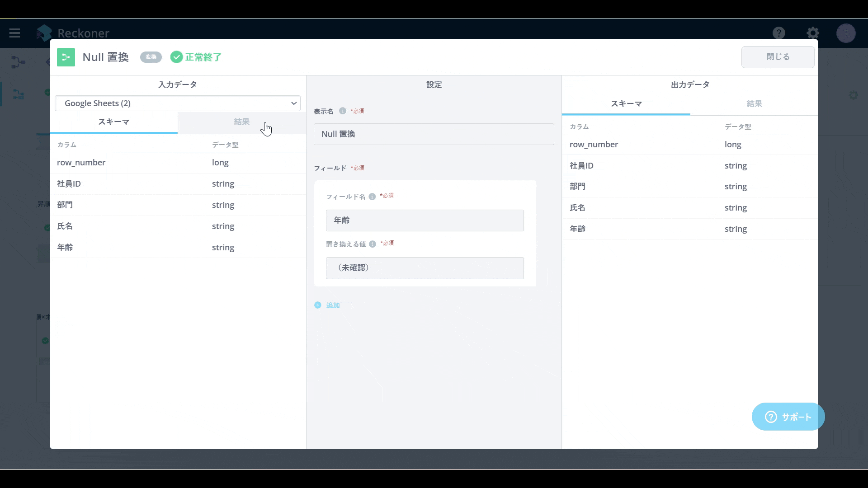Open the help question mark icon
This screenshot has height=488, width=868.
tap(778, 33)
